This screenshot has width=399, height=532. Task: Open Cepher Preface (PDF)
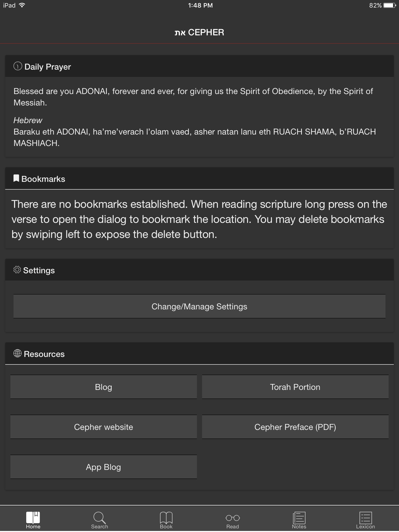point(295,427)
